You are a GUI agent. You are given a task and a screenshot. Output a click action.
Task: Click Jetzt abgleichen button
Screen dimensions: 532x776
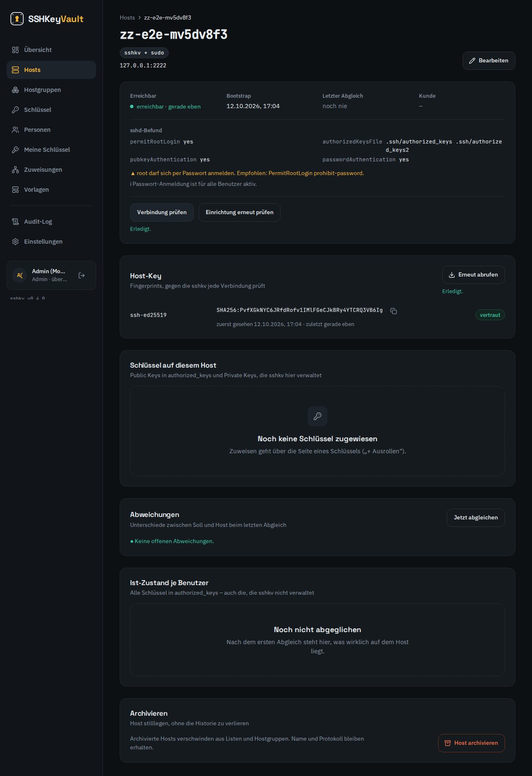[x=476, y=518]
